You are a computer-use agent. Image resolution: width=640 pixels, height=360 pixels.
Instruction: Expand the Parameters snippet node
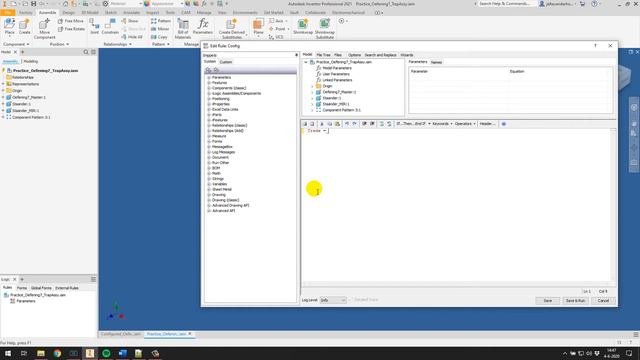tap(209, 78)
